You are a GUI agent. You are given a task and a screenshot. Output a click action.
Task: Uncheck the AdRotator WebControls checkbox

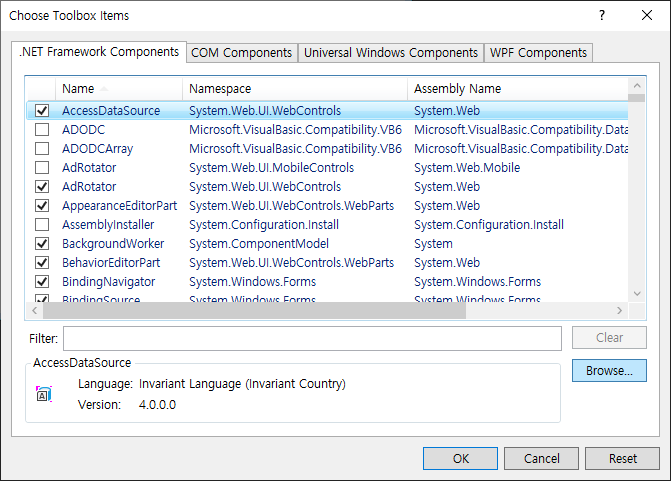click(x=42, y=187)
